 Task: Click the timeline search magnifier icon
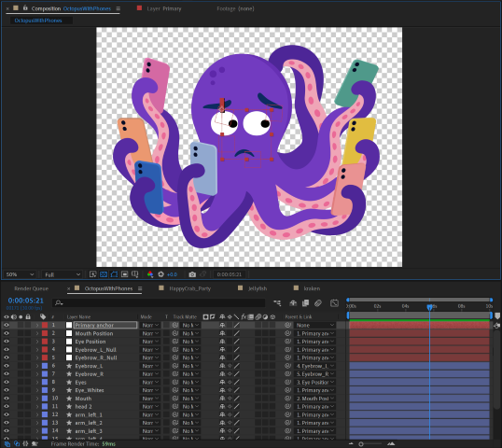(x=59, y=302)
